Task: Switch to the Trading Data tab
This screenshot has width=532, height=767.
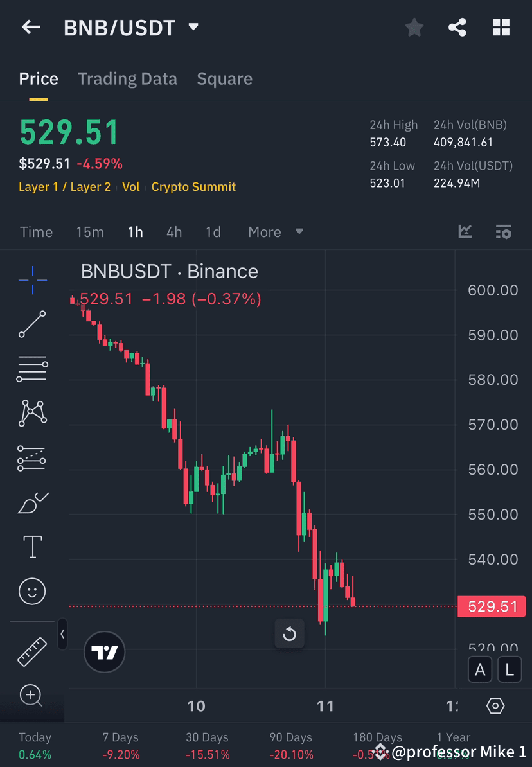Action: tap(127, 78)
